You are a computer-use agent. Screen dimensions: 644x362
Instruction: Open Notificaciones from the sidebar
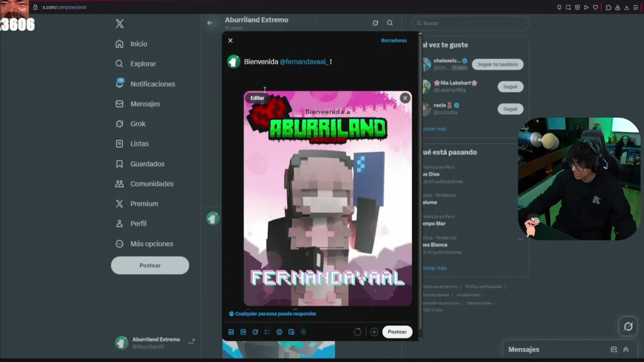click(x=145, y=84)
